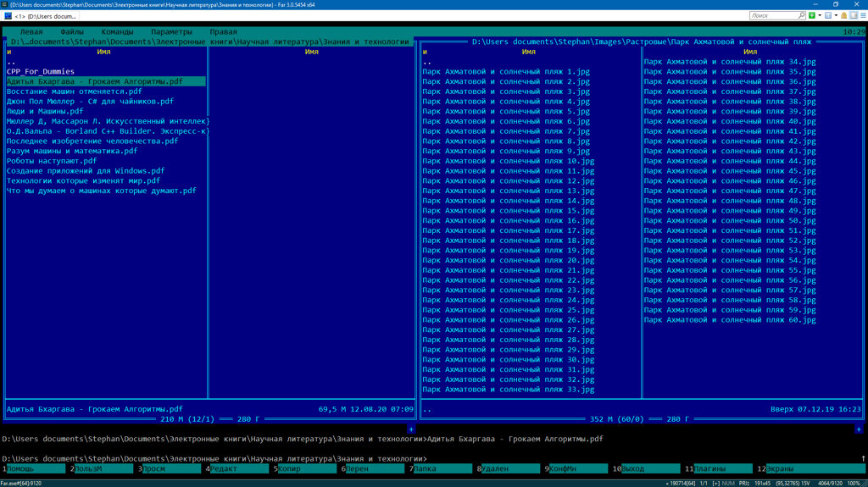Click key bar button 8 Удален
868x487 pixels.
click(x=510, y=468)
